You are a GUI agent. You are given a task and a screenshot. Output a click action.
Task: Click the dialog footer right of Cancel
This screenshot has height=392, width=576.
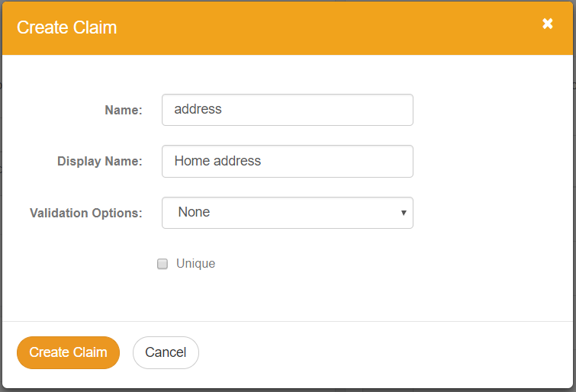(x=381, y=352)
